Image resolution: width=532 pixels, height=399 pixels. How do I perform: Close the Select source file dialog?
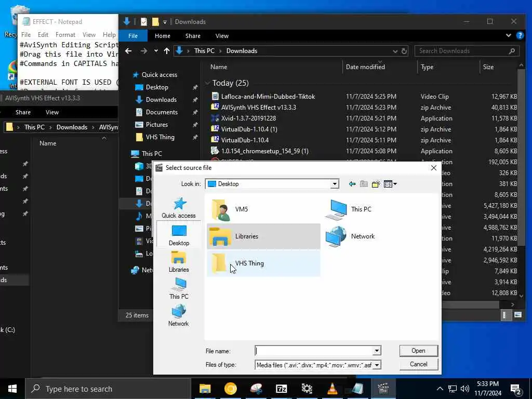click(x=433, y=168)
